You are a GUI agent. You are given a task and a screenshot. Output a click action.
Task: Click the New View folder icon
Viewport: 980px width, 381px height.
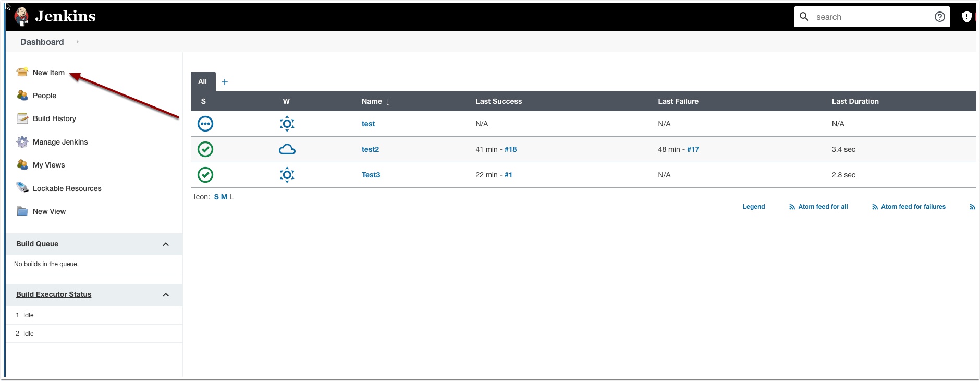click(x=22, y=211)
